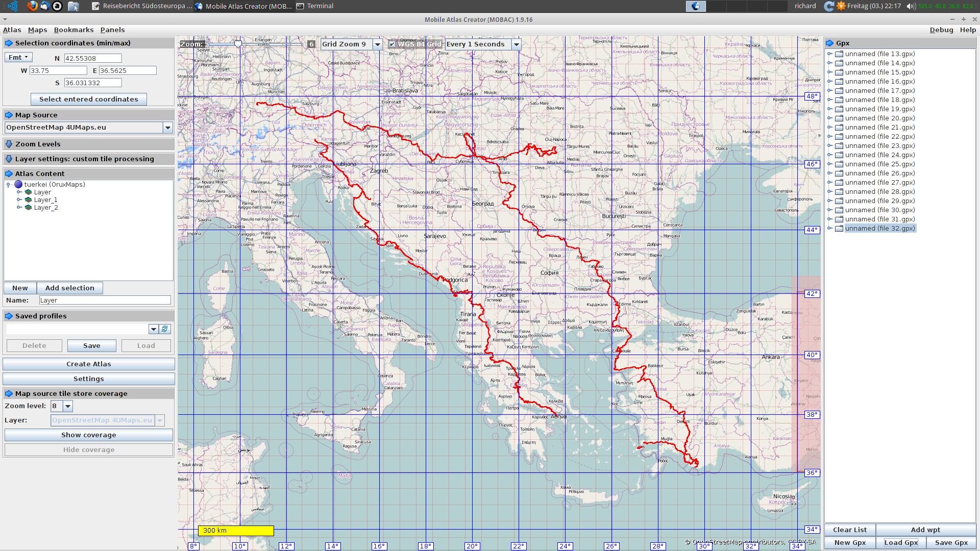Expand the unnamed (file 20.gpx) entry
Viewport: 980px width, 551px height.
pos(830,118)
